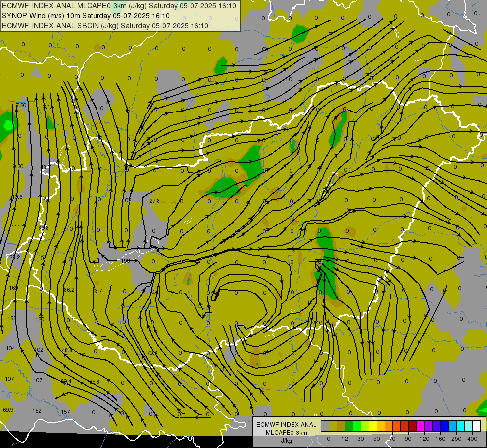The height and width of the screenshot is (448, 487).
Task: Click the cyan swatch right of legend value 250
Action: pyautogui.click(x=461, y=426)
